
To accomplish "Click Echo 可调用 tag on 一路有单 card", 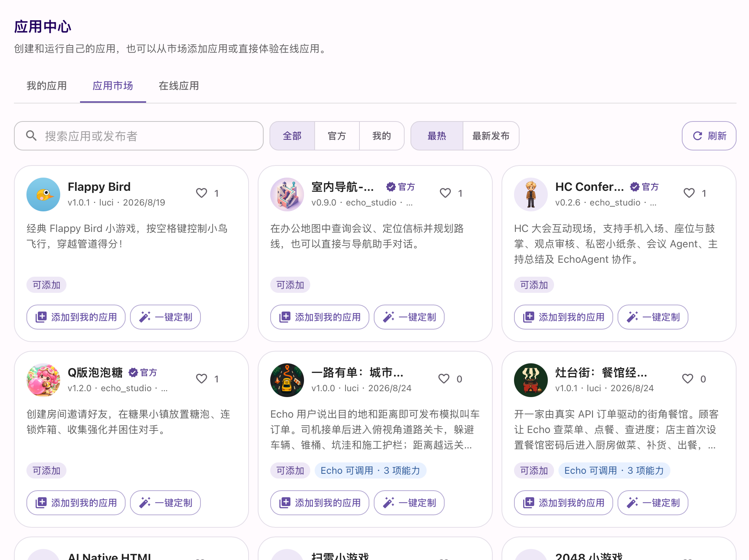I will click(370, 470).
